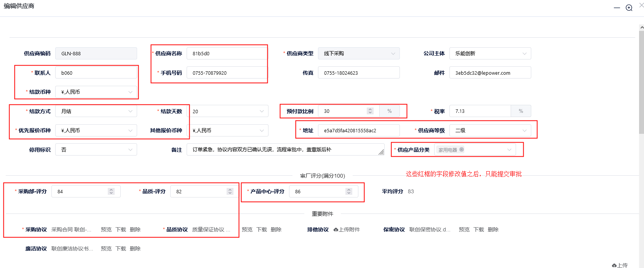Click the upload cloud icon for 排他协议
The height and width of the screenshot is (268, 644).
336,229
